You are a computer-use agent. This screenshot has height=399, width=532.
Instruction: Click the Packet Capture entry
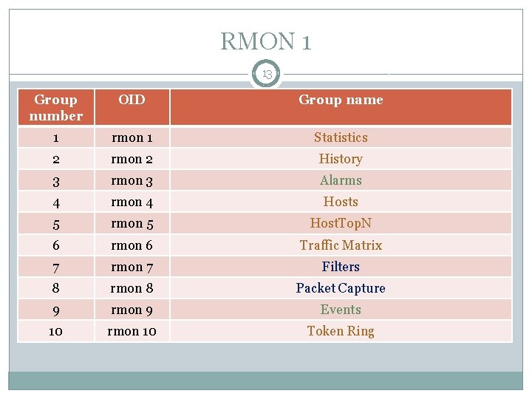coord(341,288)
